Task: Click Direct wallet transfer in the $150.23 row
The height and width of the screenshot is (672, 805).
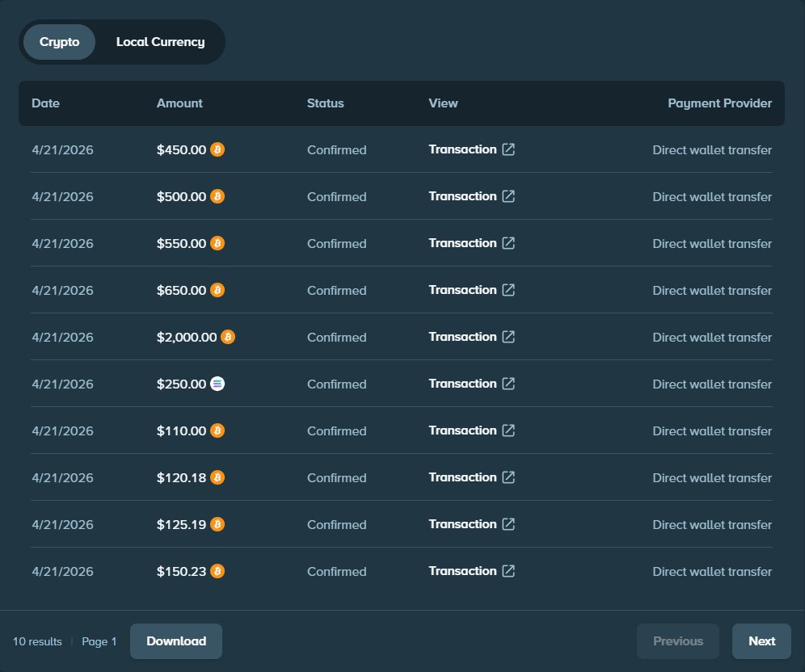Action: tap(712, 572)
